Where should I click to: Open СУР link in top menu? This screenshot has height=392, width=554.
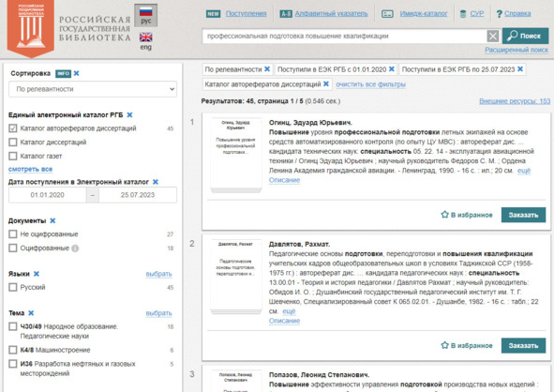(x=476, y=13)
